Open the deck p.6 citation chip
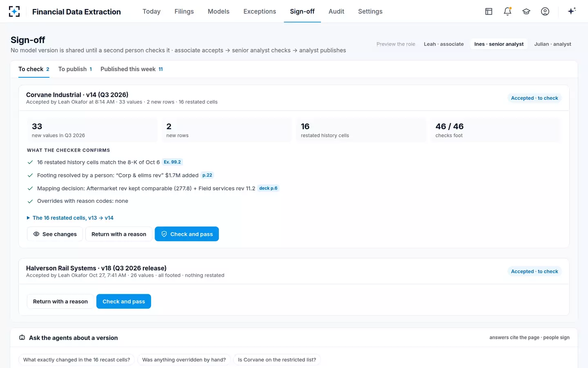This screenshot has height=368, width=588. click(268, 188)
